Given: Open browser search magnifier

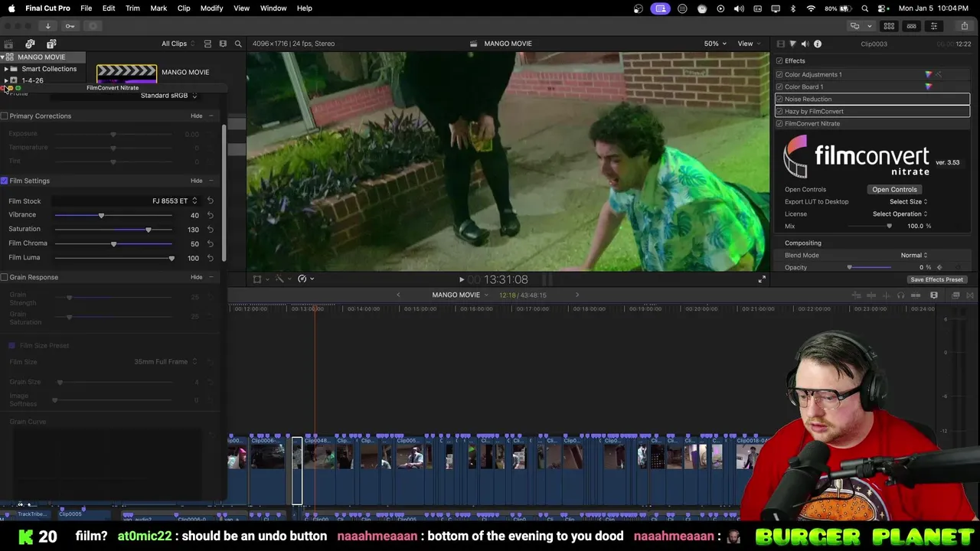Looking at the screenshot, I should coord(238,44).
